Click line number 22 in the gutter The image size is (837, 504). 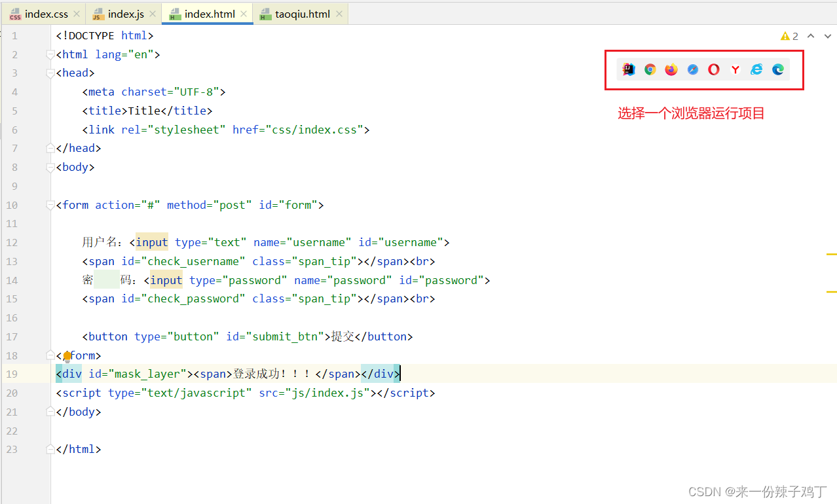point(12,431)
